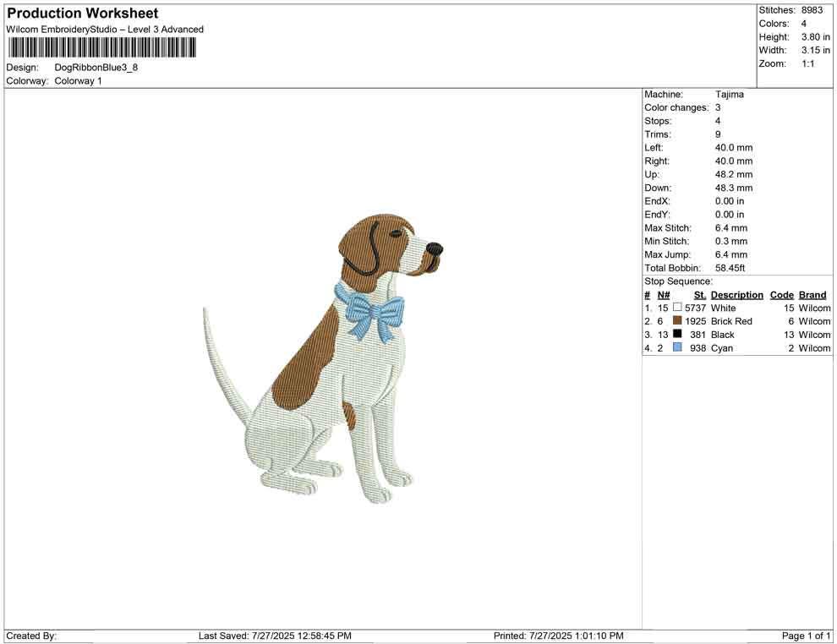Image resolution: width=837 pixels, height=644 pixels.
Task: Click the Height value 3.80 in
Action: (x=816, y=37)
